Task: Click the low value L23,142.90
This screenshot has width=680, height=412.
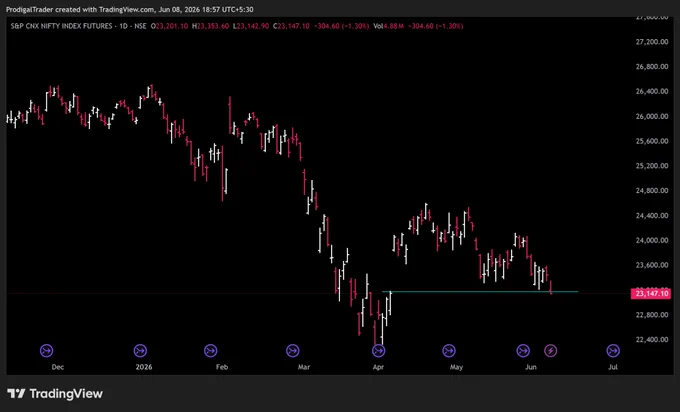Action: [251, 26]
